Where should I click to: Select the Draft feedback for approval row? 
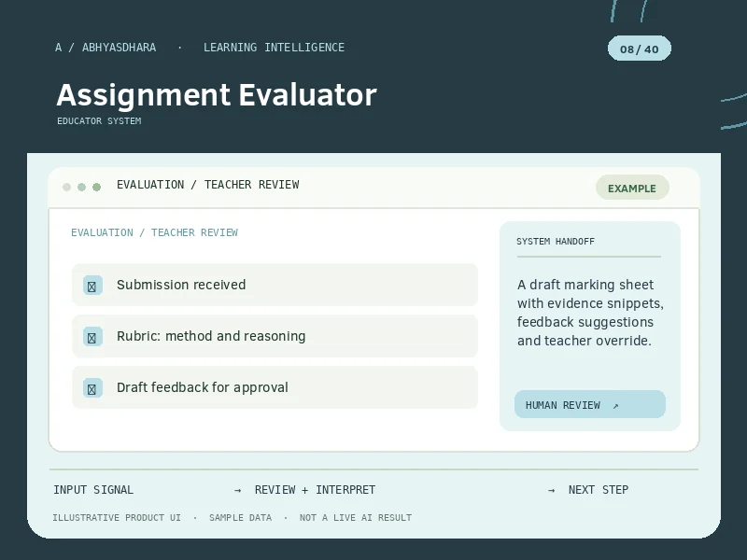click(275, 387)
